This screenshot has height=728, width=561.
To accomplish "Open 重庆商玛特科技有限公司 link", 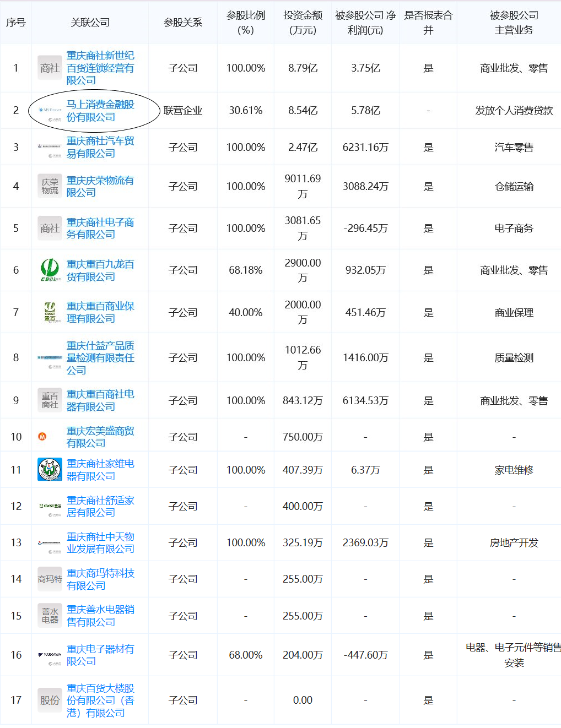I will (x=100, y=579).
